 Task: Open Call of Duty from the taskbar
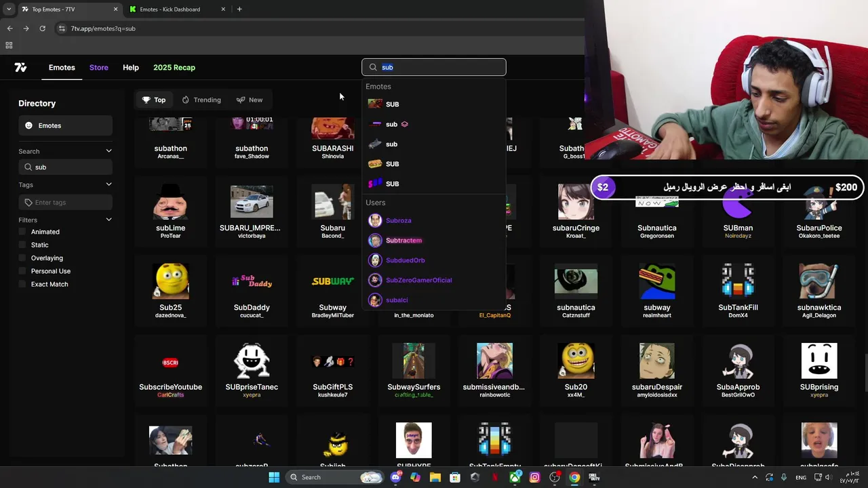[x=594, y=477]
